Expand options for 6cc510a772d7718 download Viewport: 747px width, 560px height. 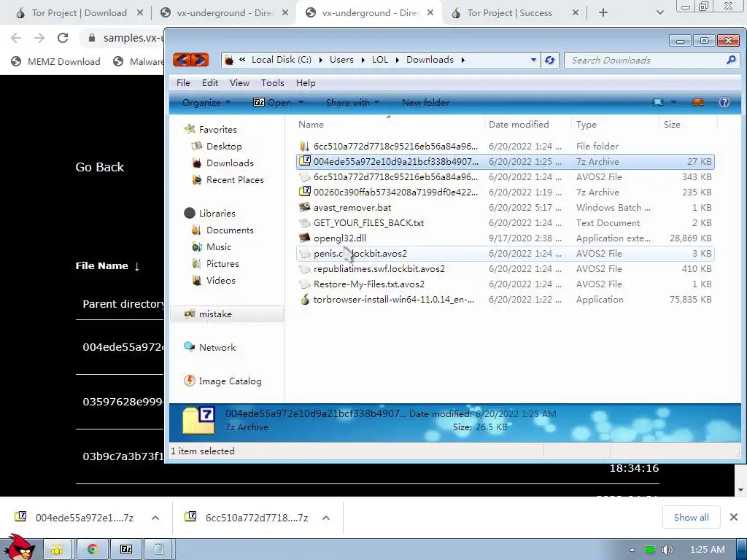pos(326,518)
